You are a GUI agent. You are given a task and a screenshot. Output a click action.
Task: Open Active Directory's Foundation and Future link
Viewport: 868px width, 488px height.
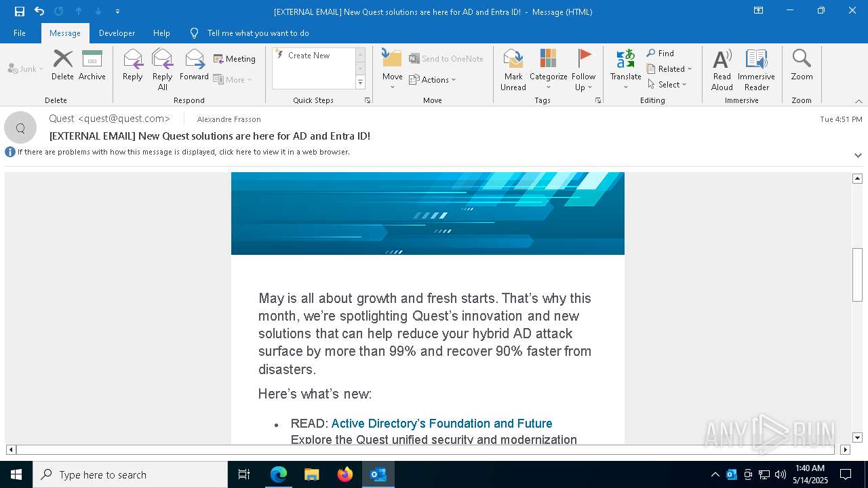441,424
